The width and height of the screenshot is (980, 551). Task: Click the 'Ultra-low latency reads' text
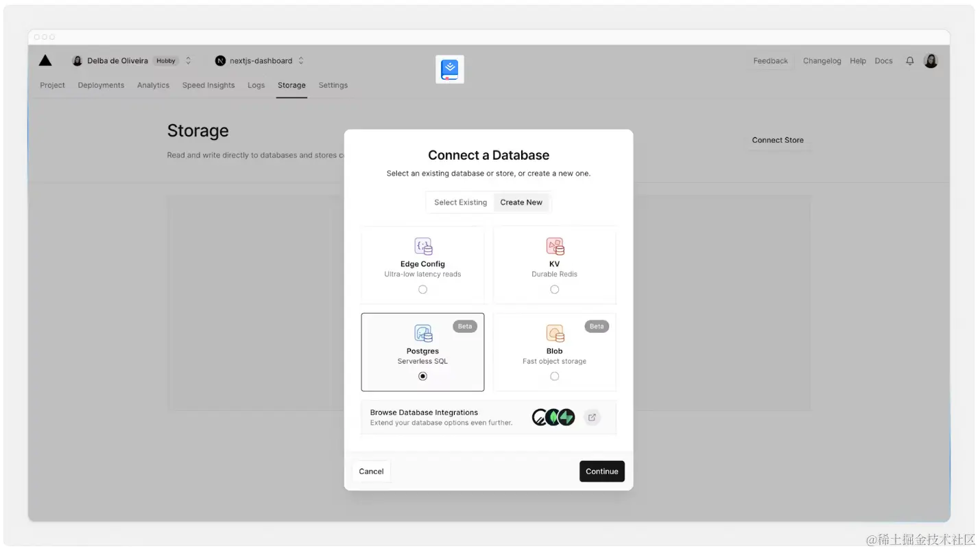coord(422,274)
